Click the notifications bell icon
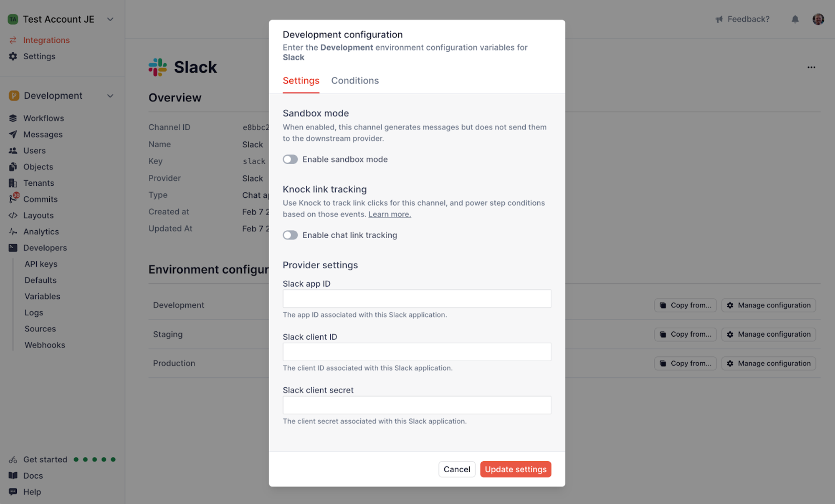This screenshot has height=504, width=835. click(795, 19)
